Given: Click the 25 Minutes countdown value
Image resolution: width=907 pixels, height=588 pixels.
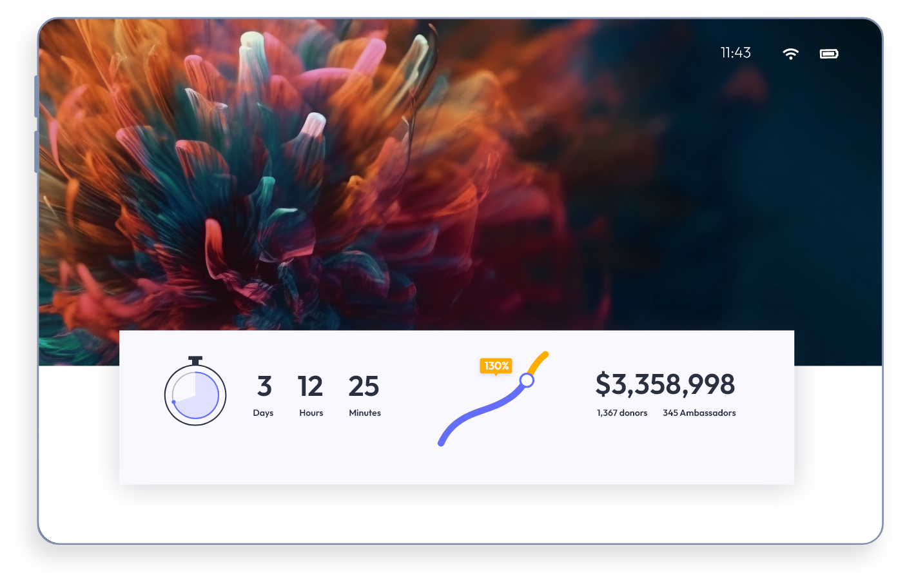Looking at the screenshot, I should pos(364,386).
